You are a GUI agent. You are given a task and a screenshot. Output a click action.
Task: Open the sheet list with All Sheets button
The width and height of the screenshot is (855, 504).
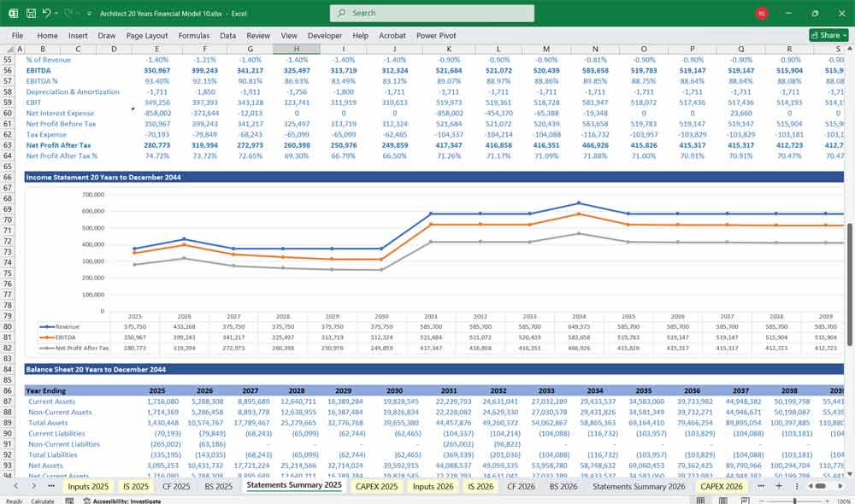pyautogui.click(x=798, y=485)
